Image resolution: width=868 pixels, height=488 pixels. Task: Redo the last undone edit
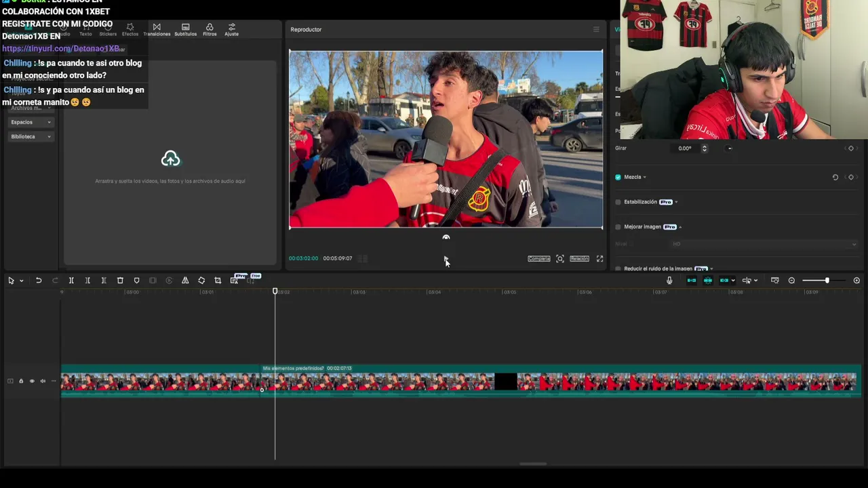click(x=55, y=281)
